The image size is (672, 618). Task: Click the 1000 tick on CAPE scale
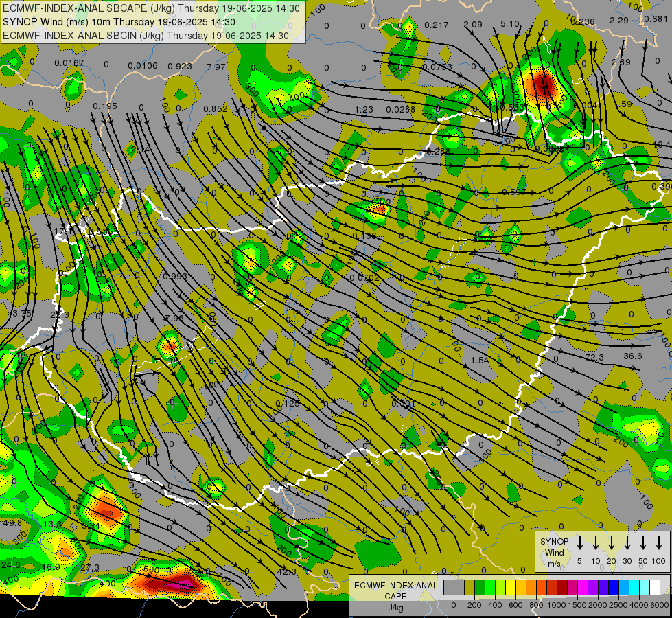coord(556,605)
